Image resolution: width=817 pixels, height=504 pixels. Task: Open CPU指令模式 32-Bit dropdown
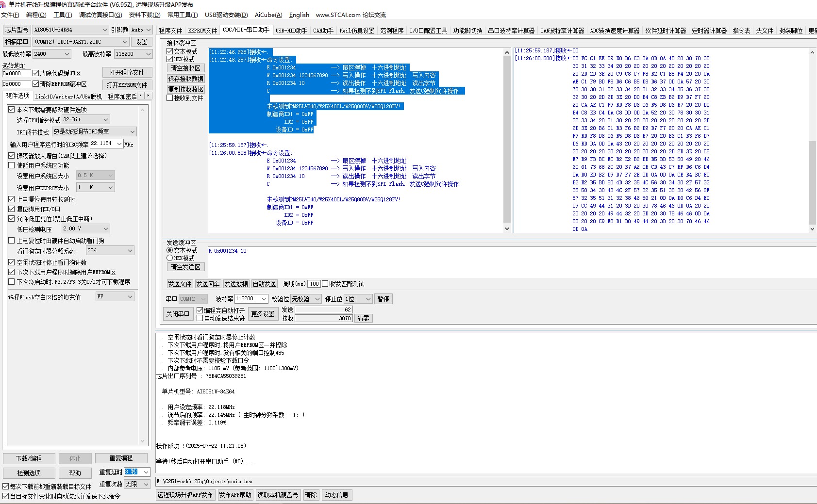coord(86,119)
